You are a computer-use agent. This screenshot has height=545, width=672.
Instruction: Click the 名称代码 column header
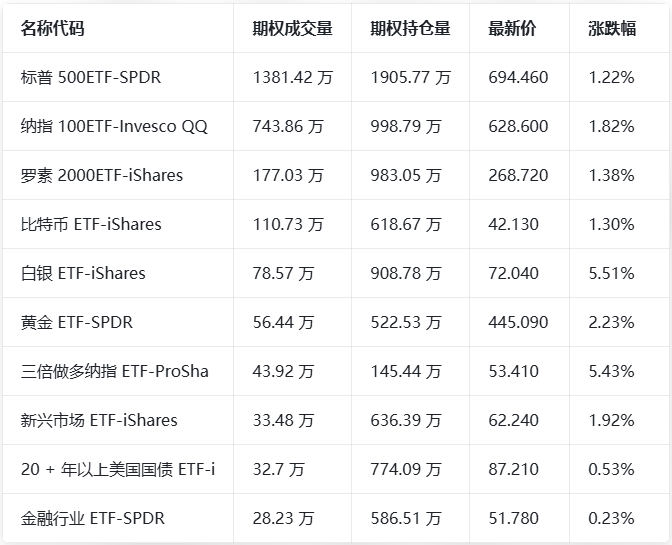[52, 29]
